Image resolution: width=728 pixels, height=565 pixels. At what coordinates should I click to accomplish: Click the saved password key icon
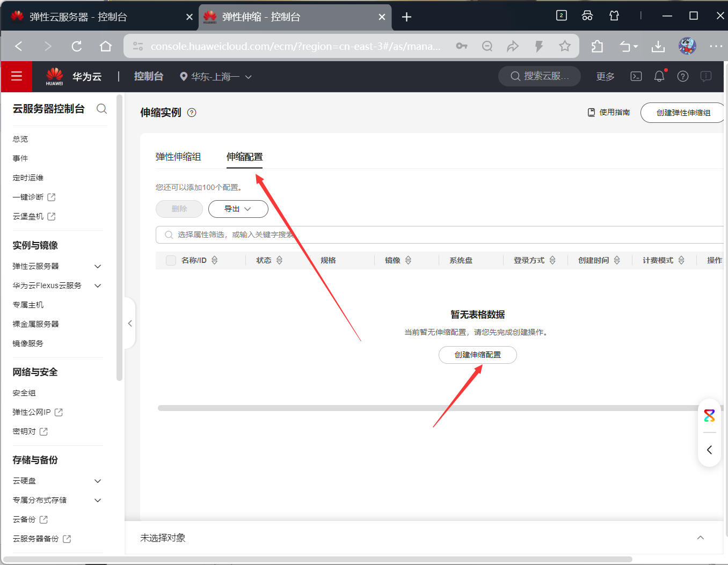pos(462,46)
